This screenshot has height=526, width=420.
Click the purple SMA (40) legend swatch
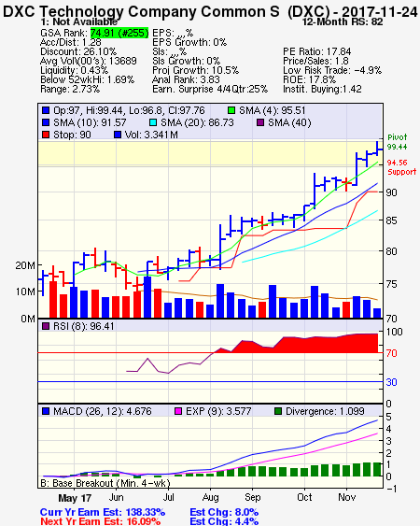point(260,122)
